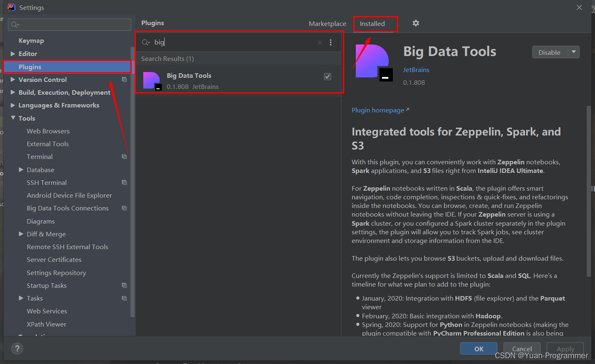Image resolution: width=595 pixels, height=364 pixels.
Task: Open XPath Viewer settings
Action: [47, 324]
